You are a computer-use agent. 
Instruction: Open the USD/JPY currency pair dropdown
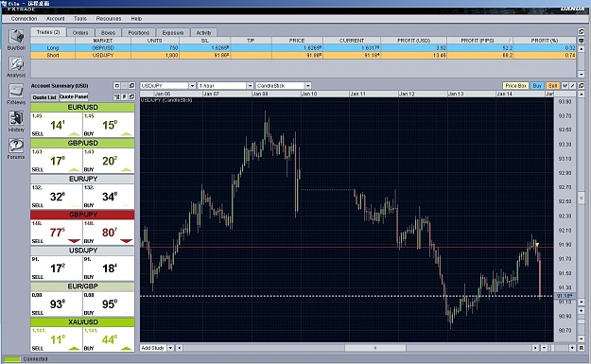click(x=192, y=85)
